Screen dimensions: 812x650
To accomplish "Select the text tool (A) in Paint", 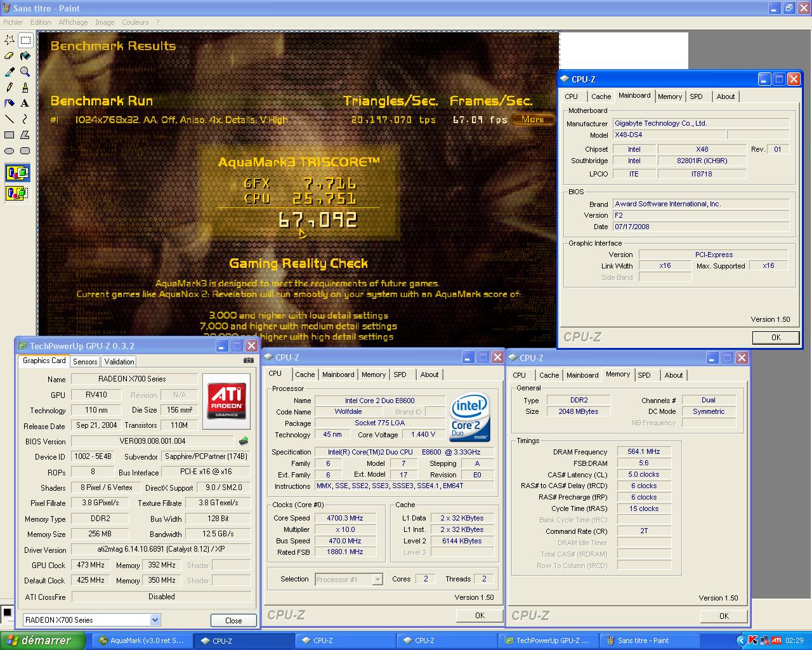I will pos(25,103).
